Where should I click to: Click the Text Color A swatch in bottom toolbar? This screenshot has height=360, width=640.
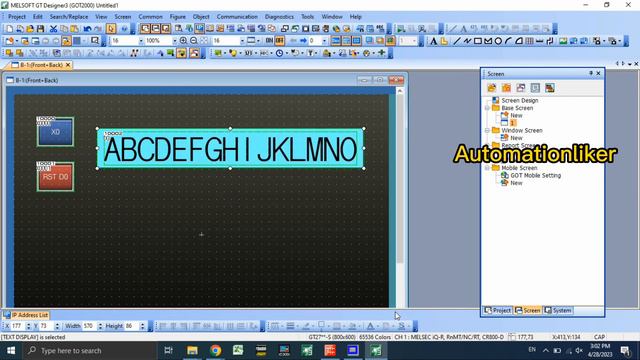pos(370,326)
